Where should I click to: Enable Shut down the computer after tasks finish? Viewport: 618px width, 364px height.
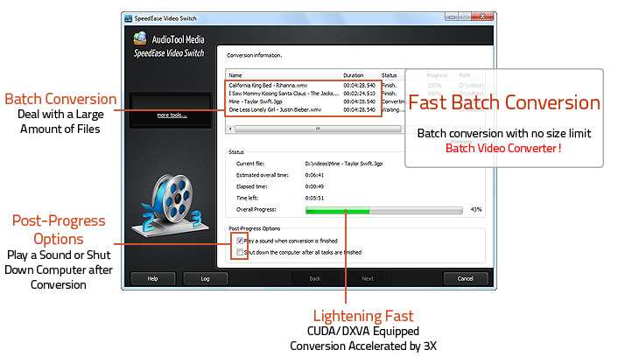240,252
